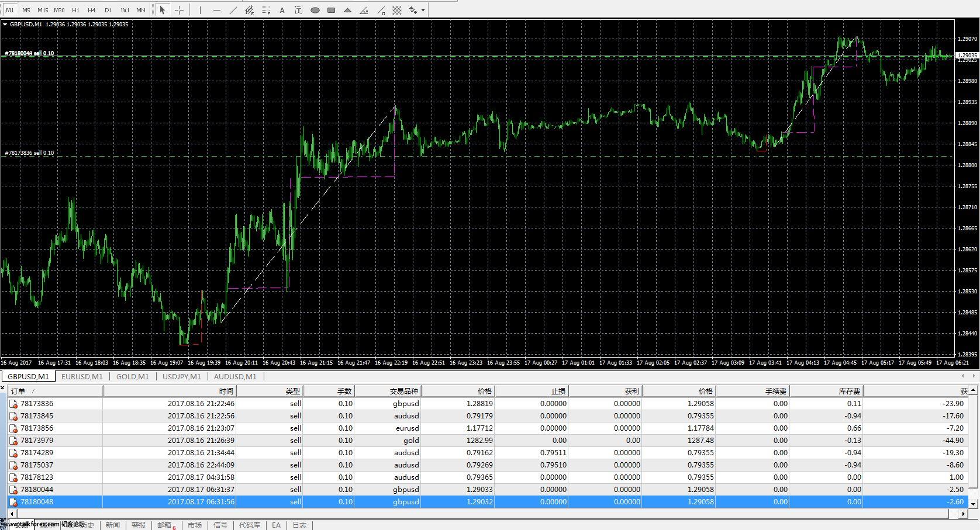Pick the vertical line drawing tool

tap(201, 10)
